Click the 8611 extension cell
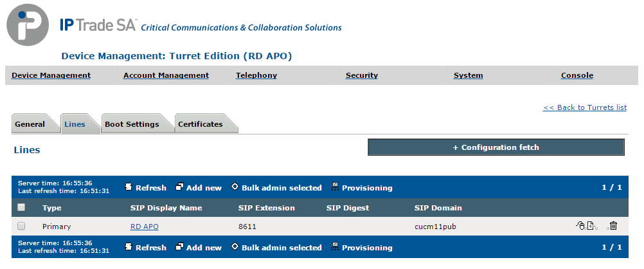 [247, 227]
